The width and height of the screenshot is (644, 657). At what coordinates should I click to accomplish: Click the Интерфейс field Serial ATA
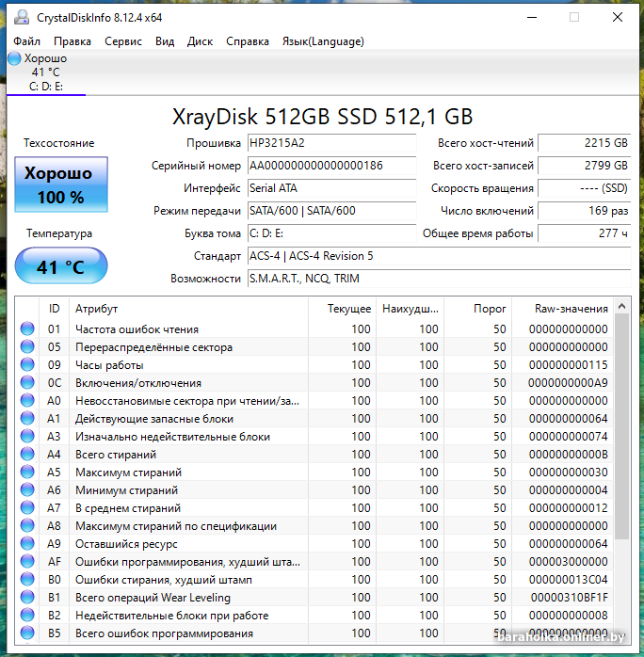coord(331,188)
